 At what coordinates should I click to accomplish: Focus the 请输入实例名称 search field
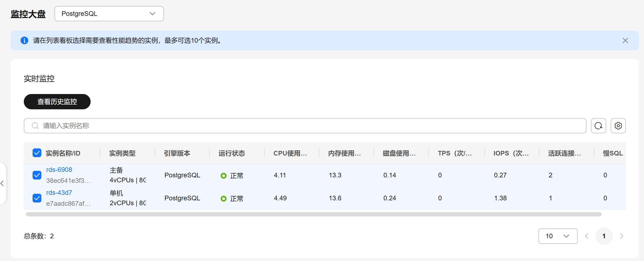[305, 126]
